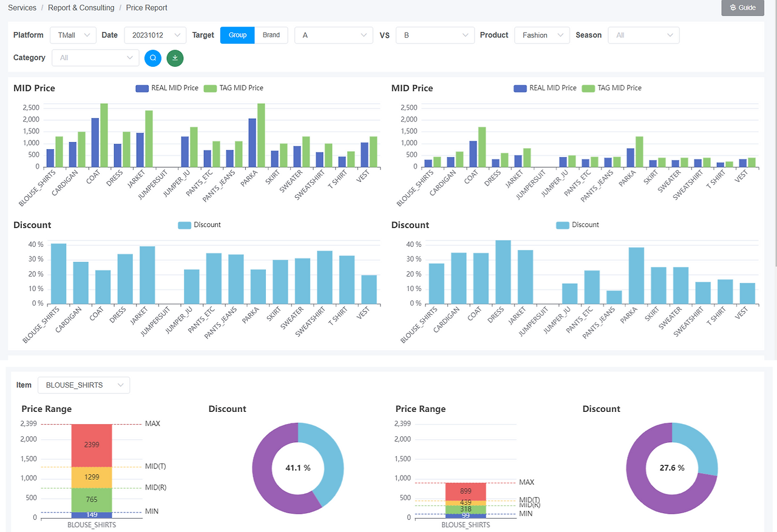This screenshot has width=777, height=532.
Task: Toggle the Discount legend in left chart
Action: (x=200, y=225)
